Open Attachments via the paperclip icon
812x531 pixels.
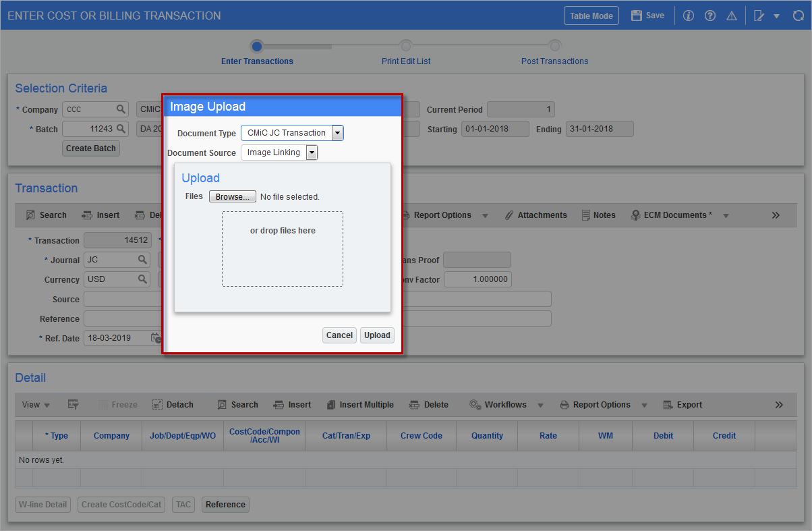[x=509, y=215]
